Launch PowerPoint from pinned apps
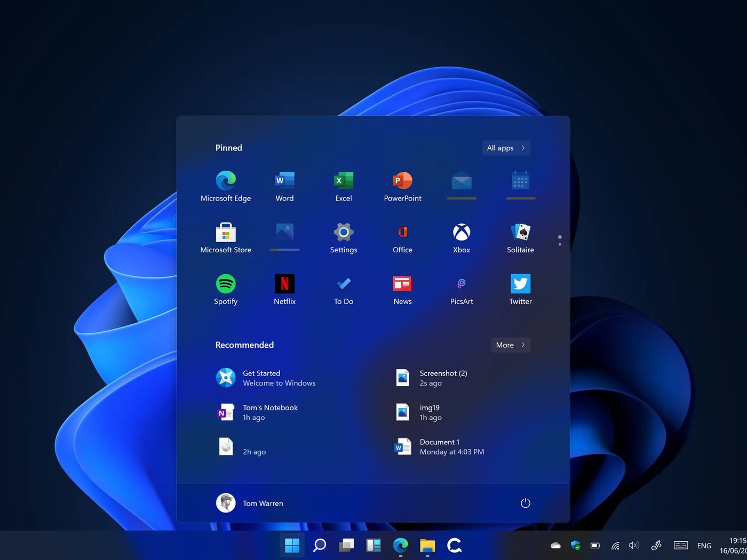The height and width of the screenshot is (560, 747). click(402, 187)
